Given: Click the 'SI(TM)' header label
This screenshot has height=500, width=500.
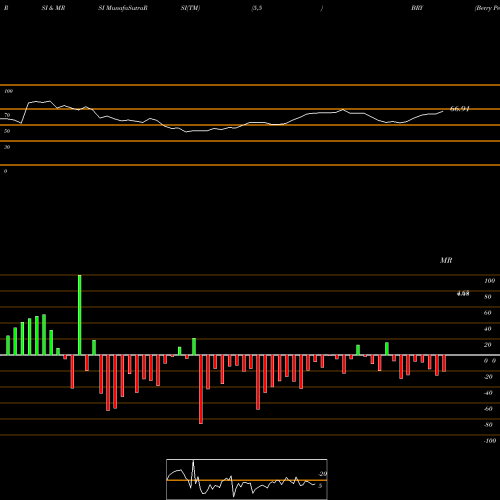Looking at the screenshot, I should [x=190, y=8].
